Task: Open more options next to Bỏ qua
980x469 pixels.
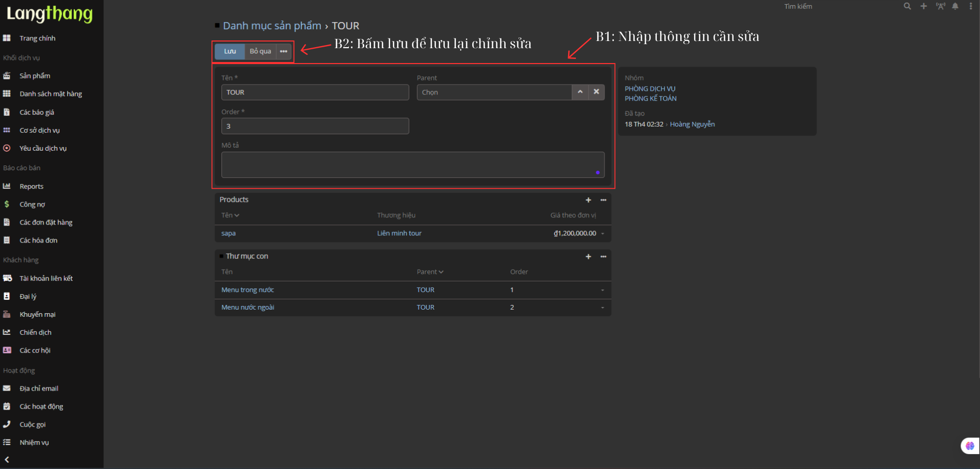Action: (x=283, y=51)
